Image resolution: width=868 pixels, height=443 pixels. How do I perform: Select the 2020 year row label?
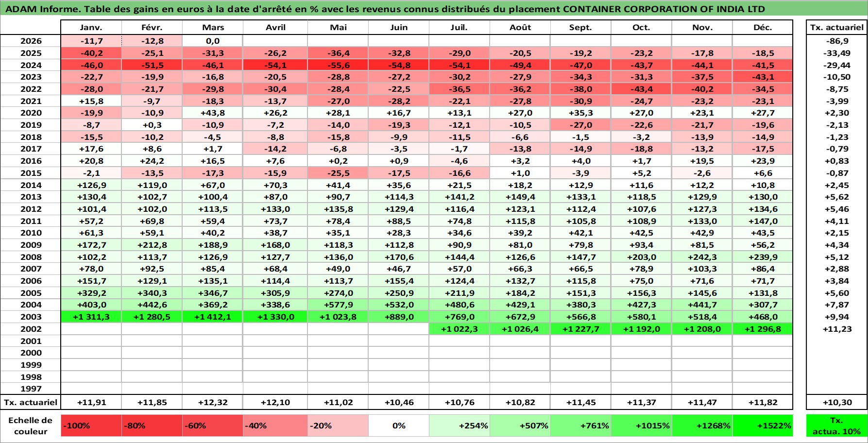coord(31,113)
